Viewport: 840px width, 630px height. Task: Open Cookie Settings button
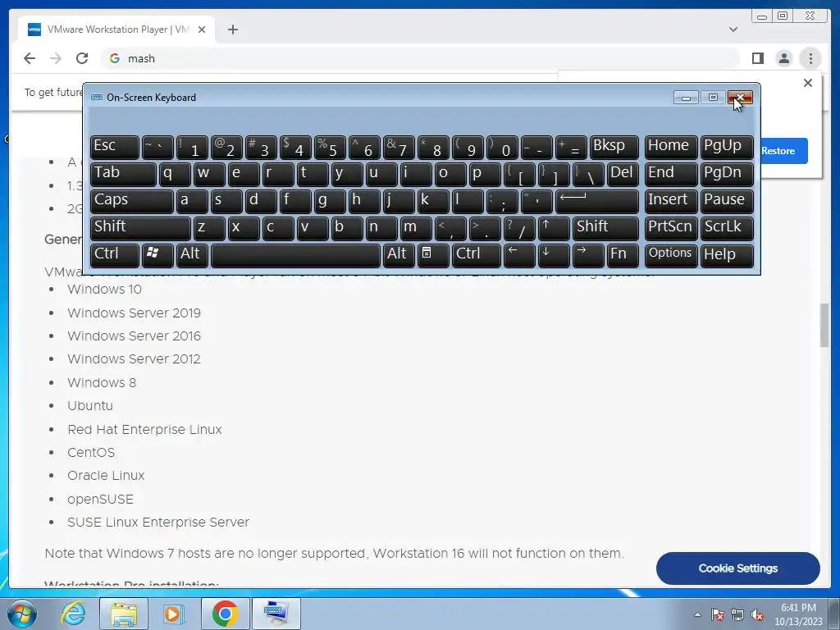click(737, 568)
